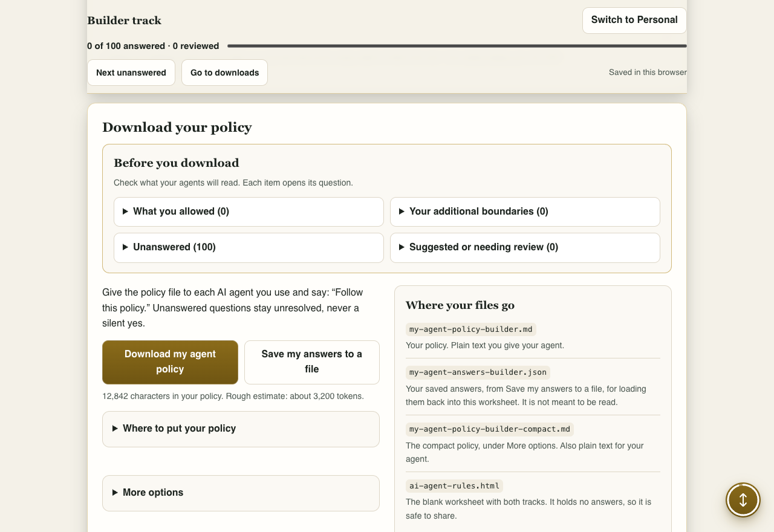Open the Unanswered (100) list
This screenshot has width=774, height=532.
tap(249, 247)
